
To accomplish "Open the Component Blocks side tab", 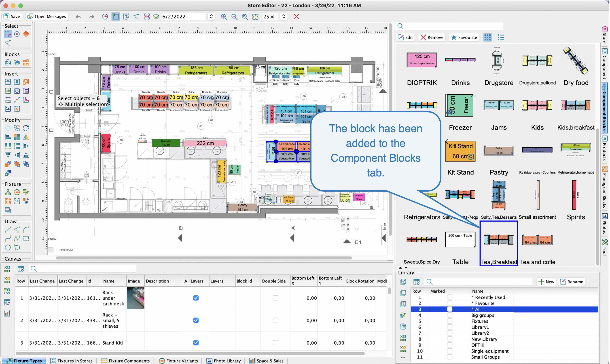I will click(605, 107).
